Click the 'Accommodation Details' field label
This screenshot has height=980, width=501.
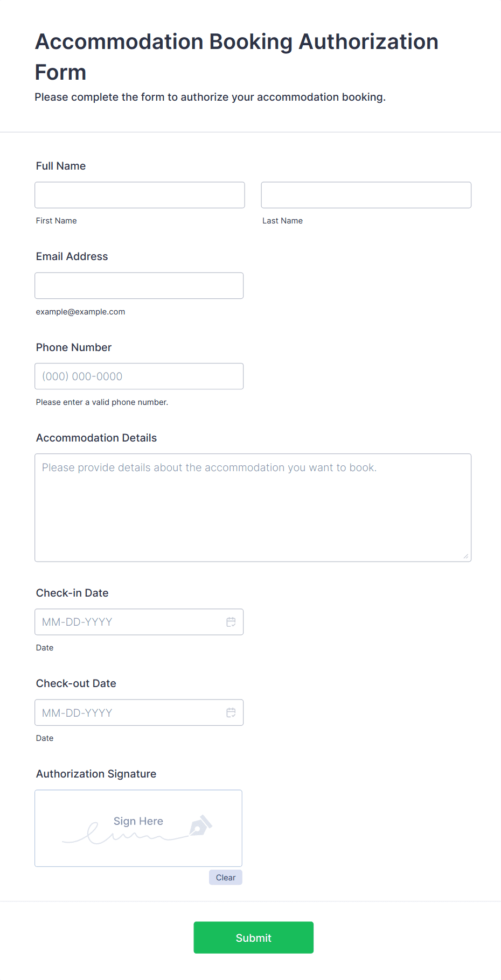[96, 438]
